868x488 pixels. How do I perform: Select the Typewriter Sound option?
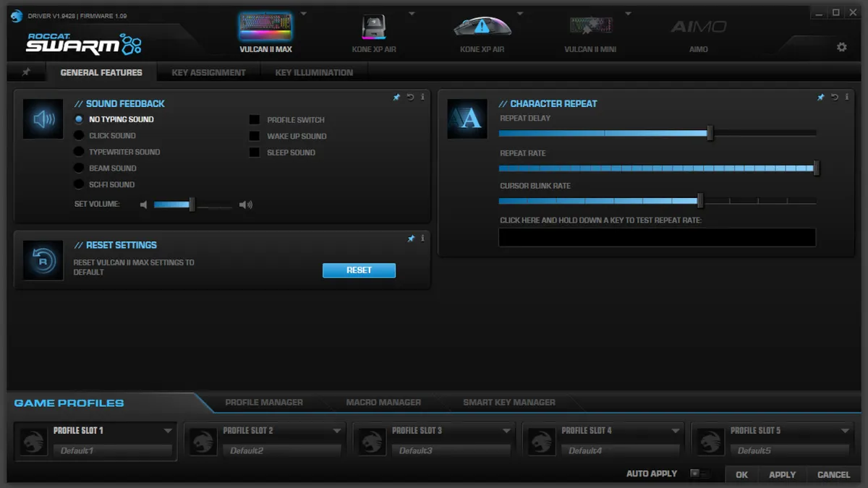(x=78, y=152)
